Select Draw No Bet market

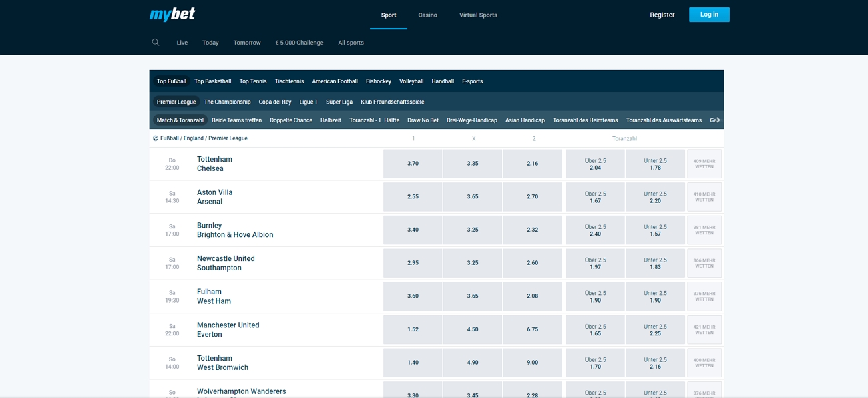point(423,120)
